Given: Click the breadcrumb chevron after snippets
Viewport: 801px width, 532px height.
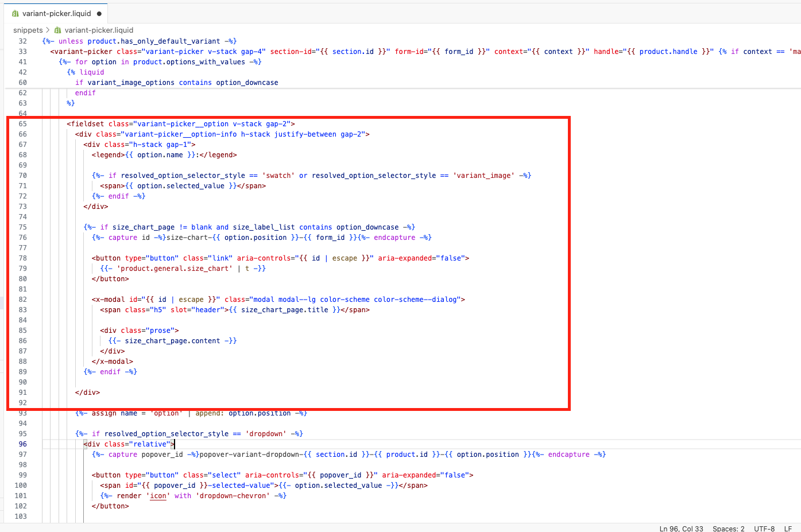Looking at the screenshot, I should tap(48, 30).
